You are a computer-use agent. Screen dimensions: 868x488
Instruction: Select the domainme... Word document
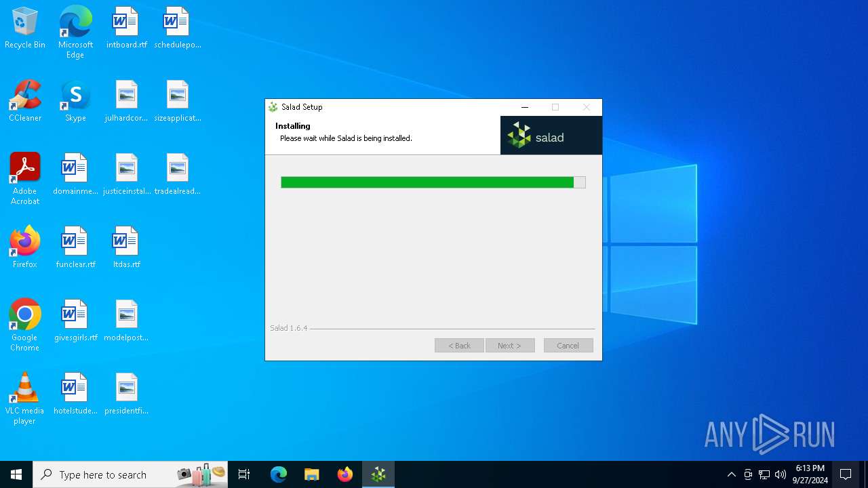pos(75,175)
